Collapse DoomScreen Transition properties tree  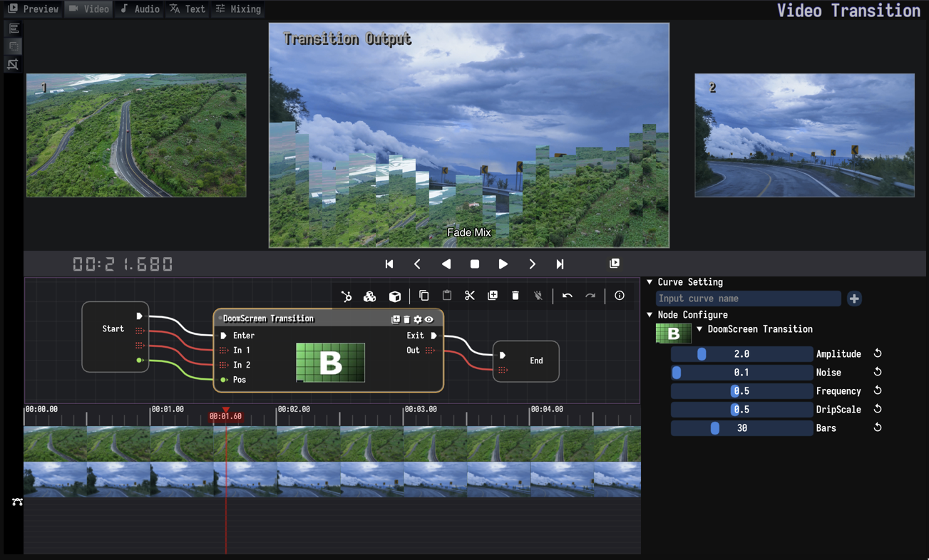tap(699, 329)
